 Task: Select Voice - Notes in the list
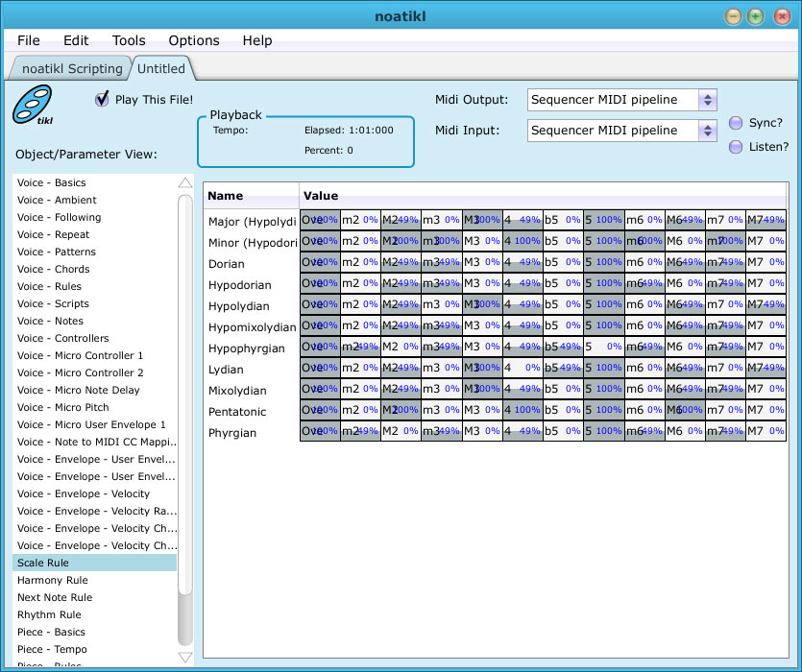coord(95,322)
